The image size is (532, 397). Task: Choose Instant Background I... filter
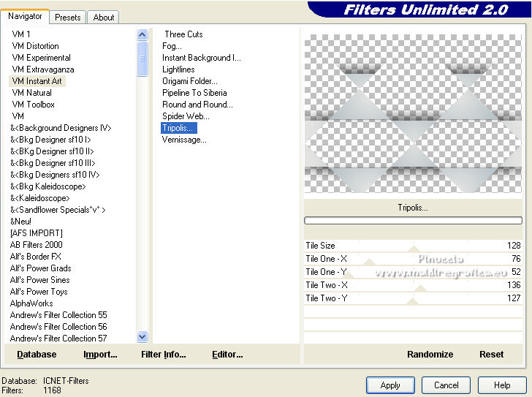(x=202, y=58)
